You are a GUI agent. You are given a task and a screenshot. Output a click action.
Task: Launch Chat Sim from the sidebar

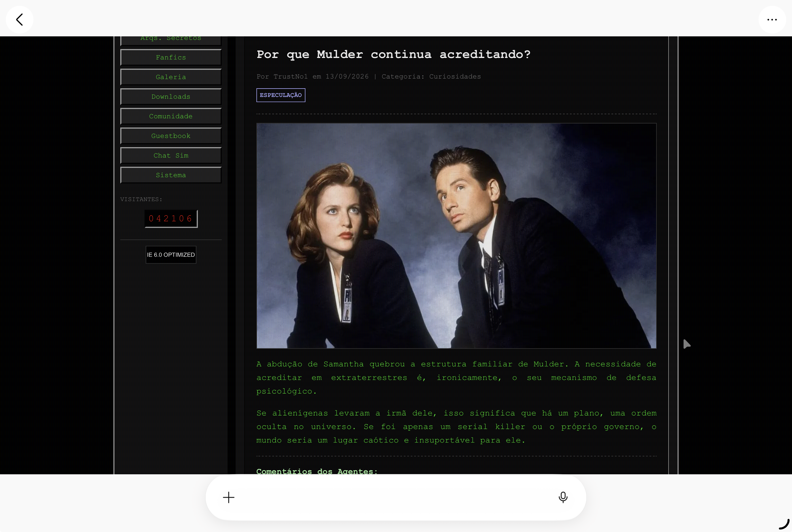[171, 156]
